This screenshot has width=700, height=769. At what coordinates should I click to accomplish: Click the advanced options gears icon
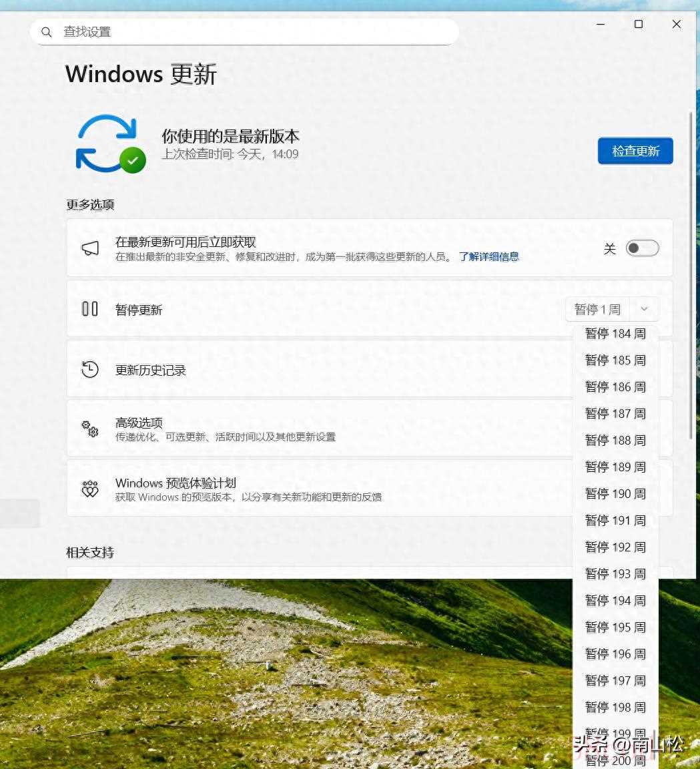(x=89, y=429)
